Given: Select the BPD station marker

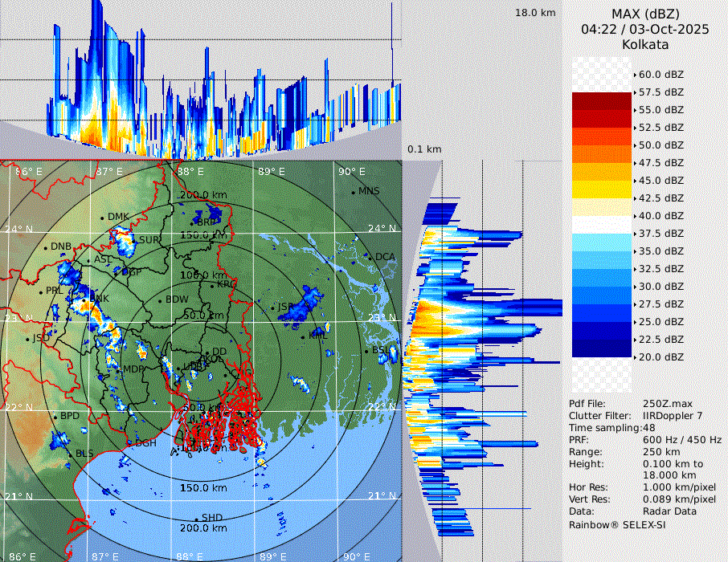Looking at the screenshot, I should 55,417.
